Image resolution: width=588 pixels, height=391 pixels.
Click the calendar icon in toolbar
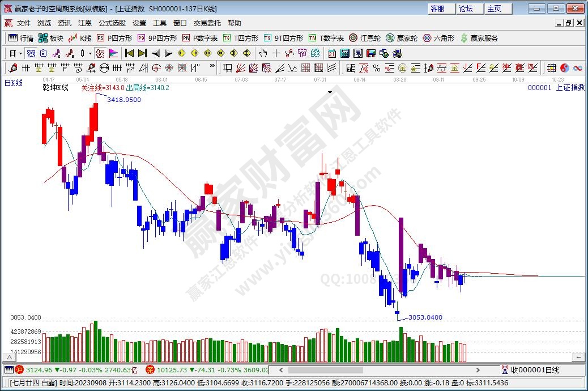pyautogui.click(x=331, y=53)
